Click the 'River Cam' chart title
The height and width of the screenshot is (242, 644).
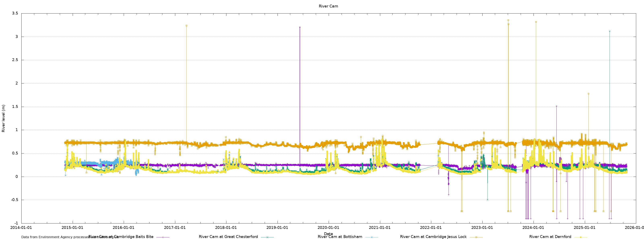click(x=328, y=6)
